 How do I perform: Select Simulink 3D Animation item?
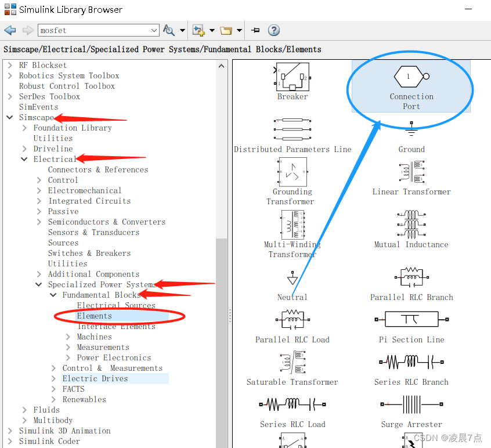click(64, 431)
